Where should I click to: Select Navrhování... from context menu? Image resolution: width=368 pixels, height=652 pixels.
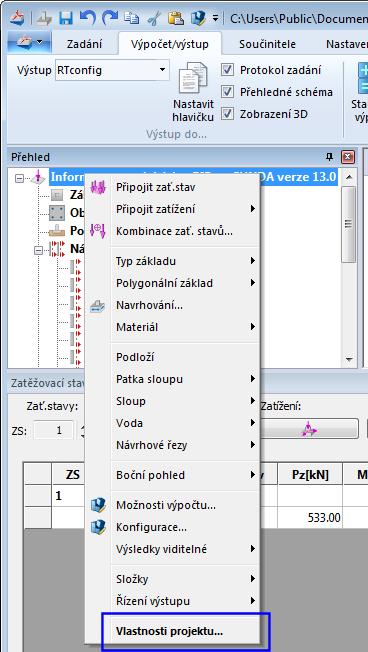tap(173, 305)
